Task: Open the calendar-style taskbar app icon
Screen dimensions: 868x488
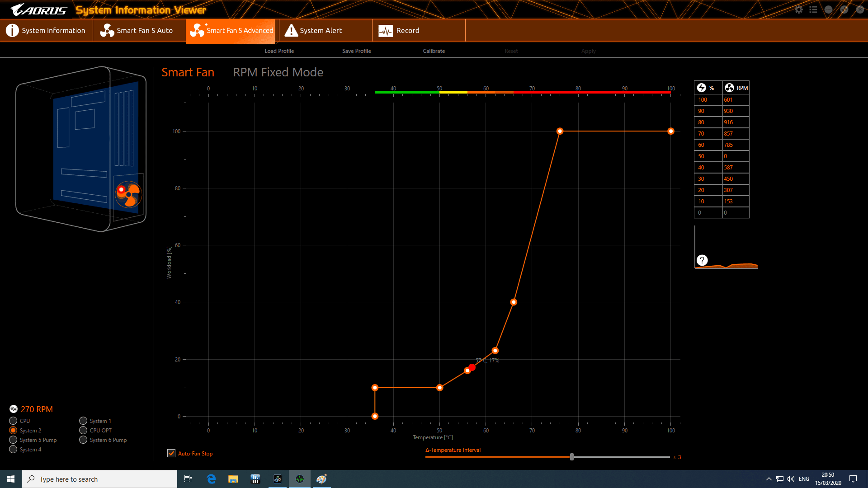Action: pyautogui.click(x=255, y=479)
